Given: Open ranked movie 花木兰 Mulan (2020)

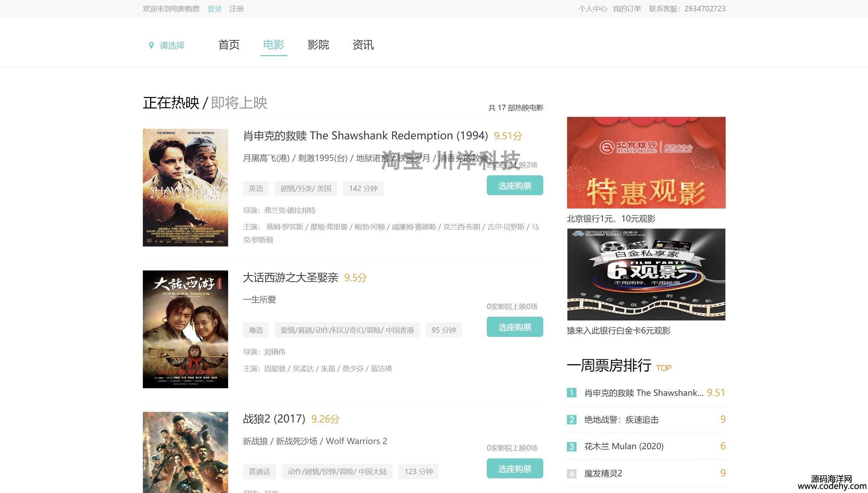Looking at the screenshot, I should (624, 446).
